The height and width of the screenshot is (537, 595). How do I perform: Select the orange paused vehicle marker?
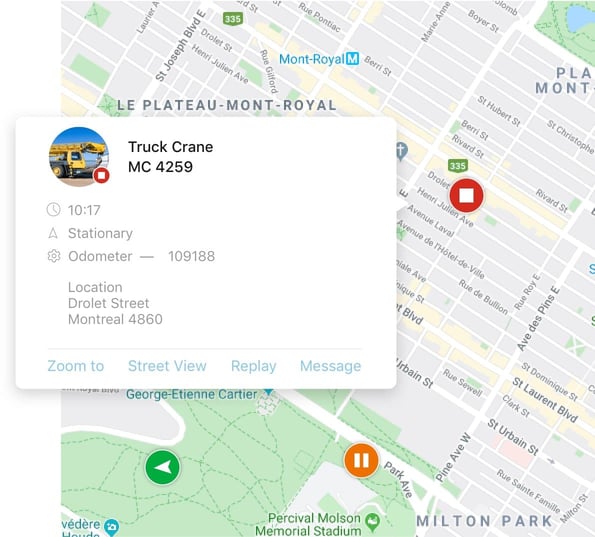coord(361,460)
